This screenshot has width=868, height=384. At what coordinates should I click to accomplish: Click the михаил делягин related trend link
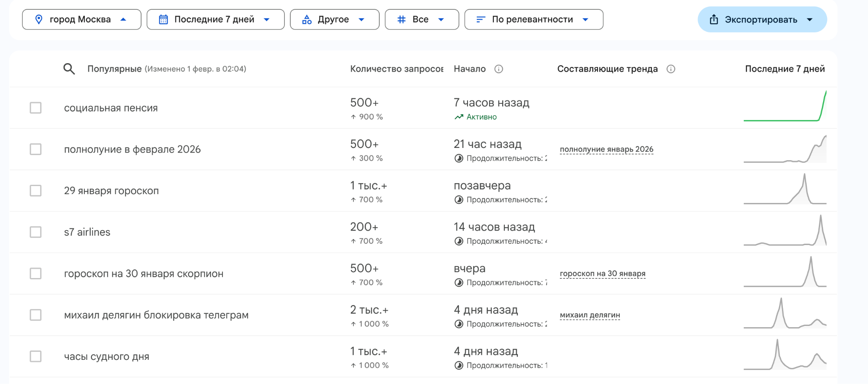pos(590,315)
